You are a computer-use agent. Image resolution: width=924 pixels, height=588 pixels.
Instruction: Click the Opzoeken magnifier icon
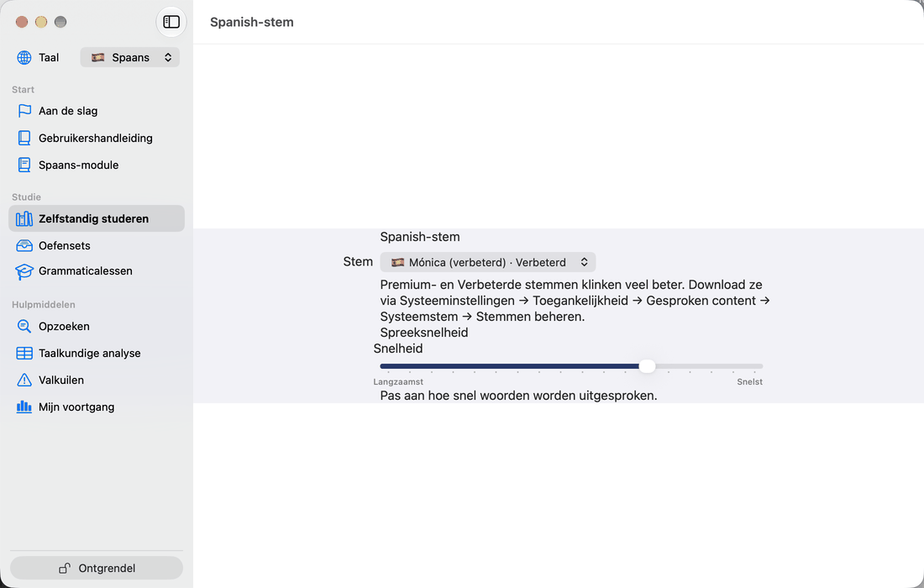click(24, 327)
